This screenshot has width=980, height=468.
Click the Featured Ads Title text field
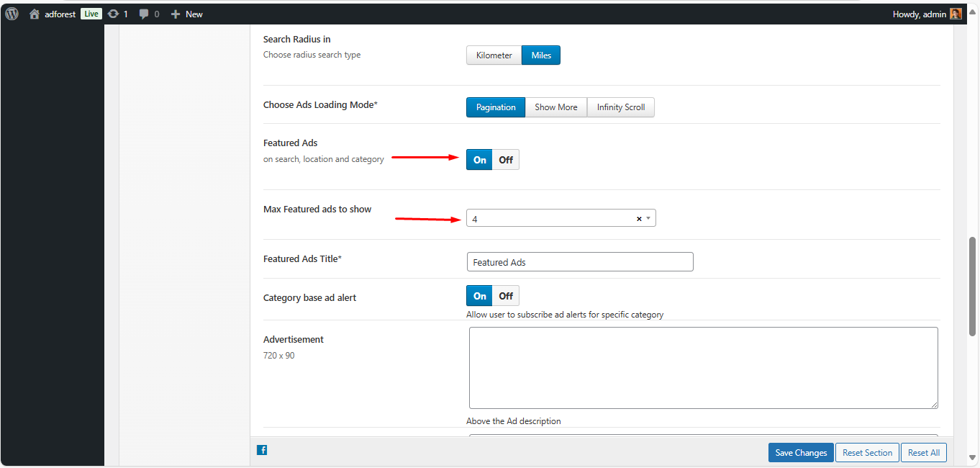click(579, 262)
